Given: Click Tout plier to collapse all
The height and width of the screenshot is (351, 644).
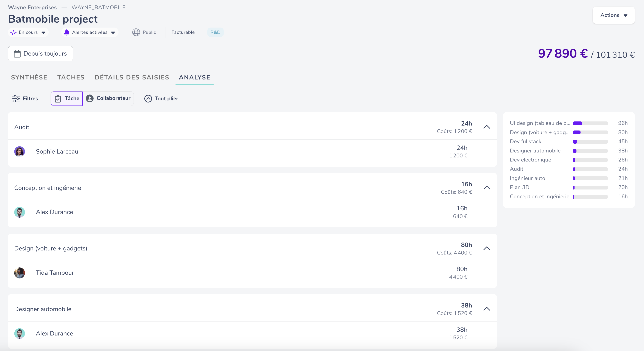Looking at the screenshot, I should tap(161, 98).
